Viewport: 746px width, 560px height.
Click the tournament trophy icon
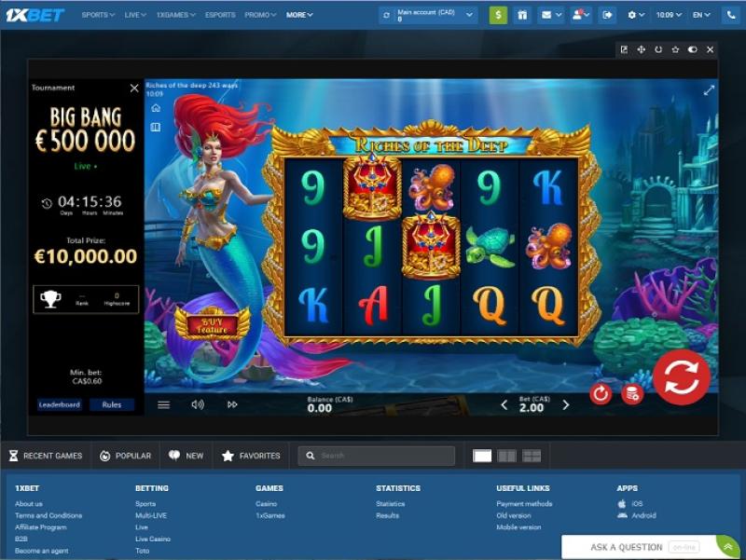50,299
